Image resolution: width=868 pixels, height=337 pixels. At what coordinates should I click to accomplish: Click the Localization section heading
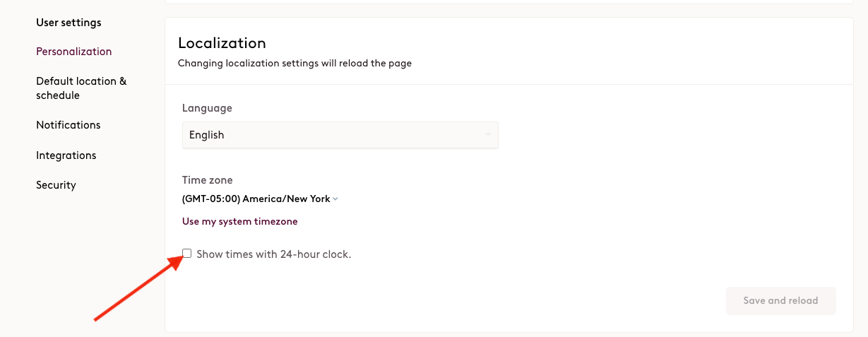pyautogui.click(x=222, y=43)
